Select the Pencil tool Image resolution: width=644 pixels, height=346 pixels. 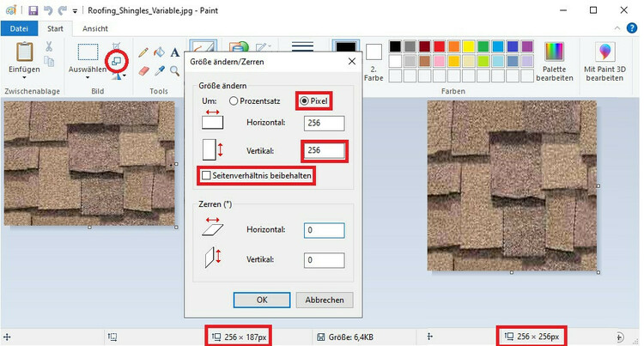pyautogui.click(x=143, y=52)
